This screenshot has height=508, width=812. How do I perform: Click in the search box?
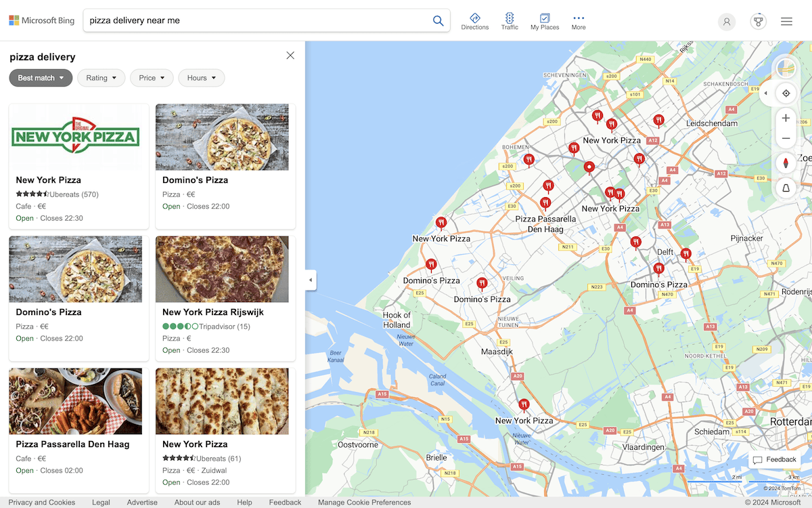(x=257, y=20)
